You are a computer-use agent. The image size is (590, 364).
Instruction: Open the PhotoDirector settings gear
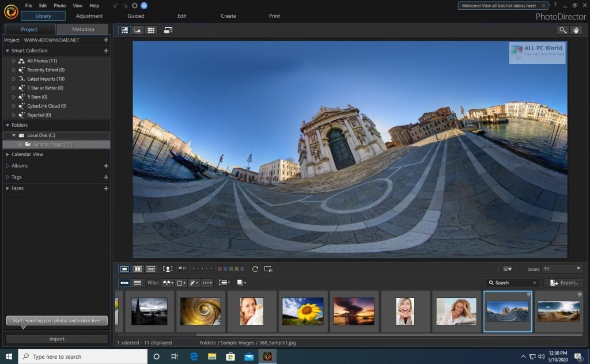(x=134, y=5)
